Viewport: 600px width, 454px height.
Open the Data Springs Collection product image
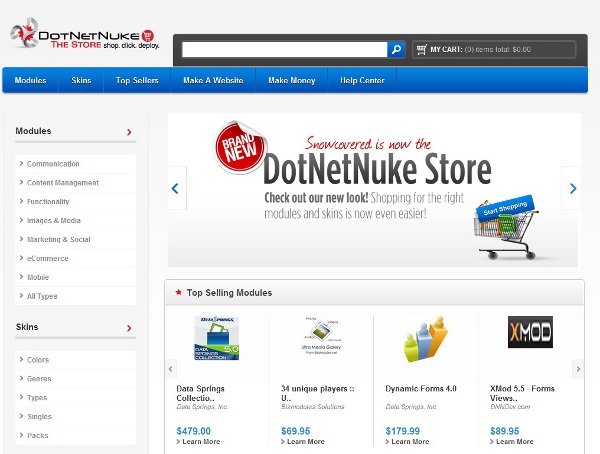point(216,338)
